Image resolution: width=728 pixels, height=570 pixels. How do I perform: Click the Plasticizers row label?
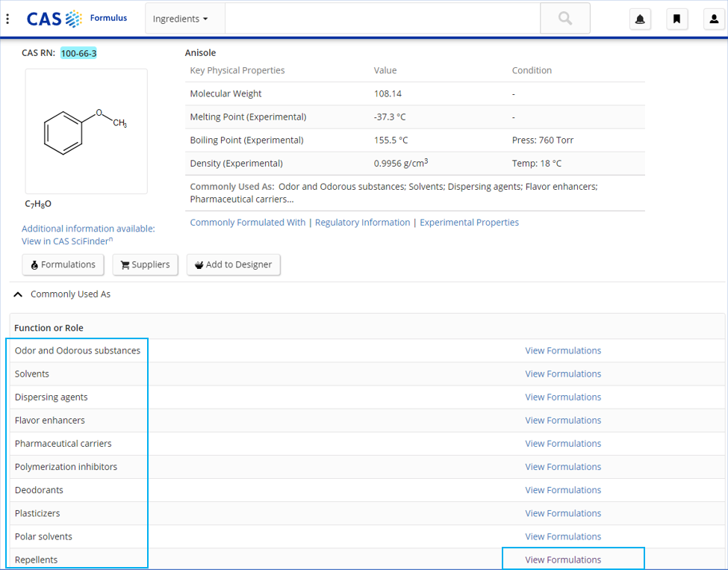pyautogui.click(x=37, y=513)
